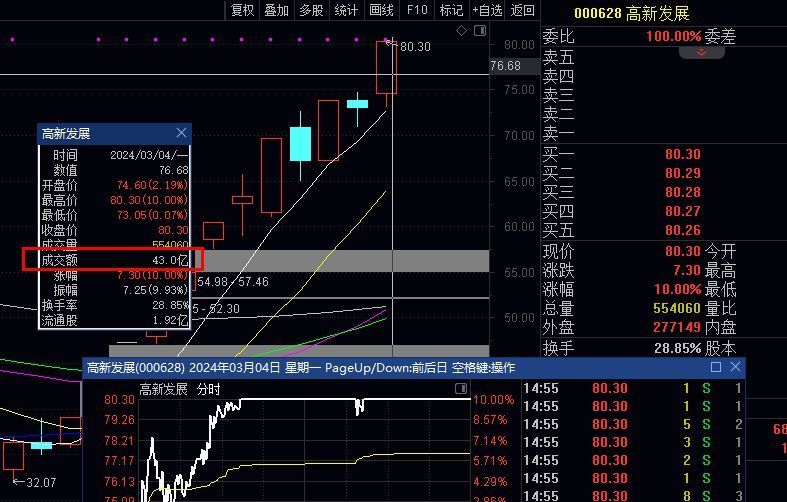
Task: Open the 叠加 overlay option
Action: pyautogui.click(x=277, y=10)
